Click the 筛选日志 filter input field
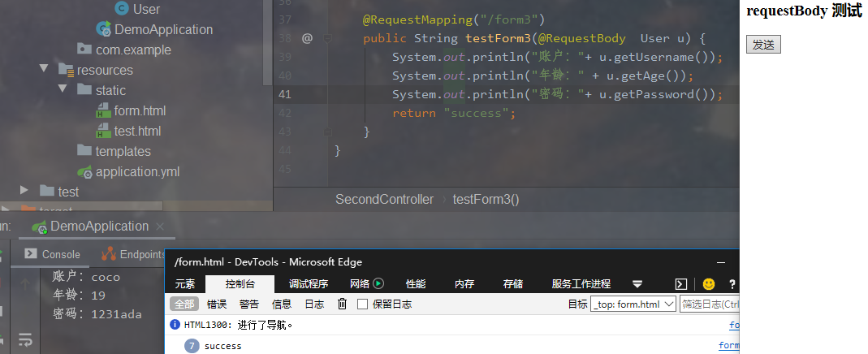The height and width of the screenshot is (354, 868). [710, 304]
